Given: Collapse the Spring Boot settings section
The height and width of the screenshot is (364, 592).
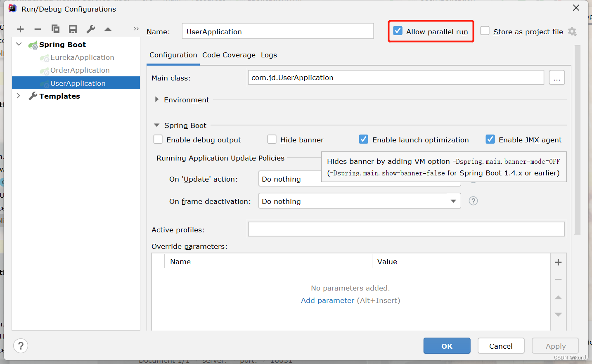Looking at the screenshot, I should 157,125.
